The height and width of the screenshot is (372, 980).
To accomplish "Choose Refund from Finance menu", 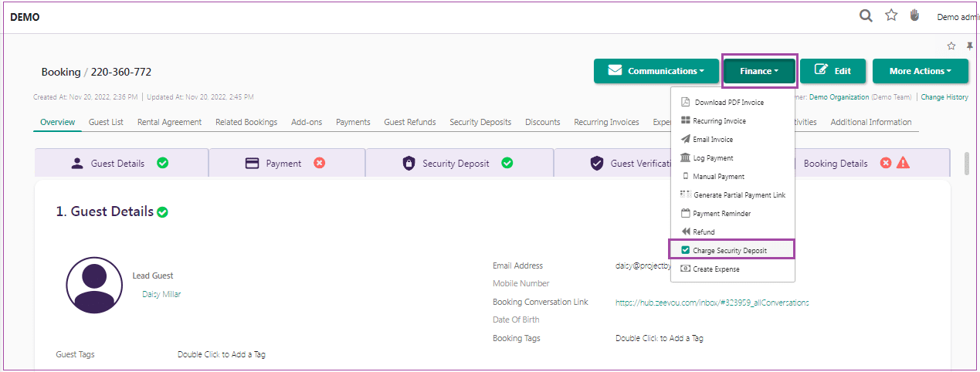I will tap(733, 232).
